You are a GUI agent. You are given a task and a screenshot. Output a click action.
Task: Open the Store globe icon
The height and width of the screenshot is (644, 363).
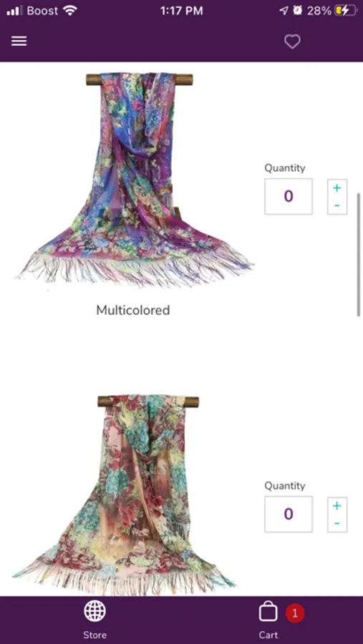click(x=95, y=611)
